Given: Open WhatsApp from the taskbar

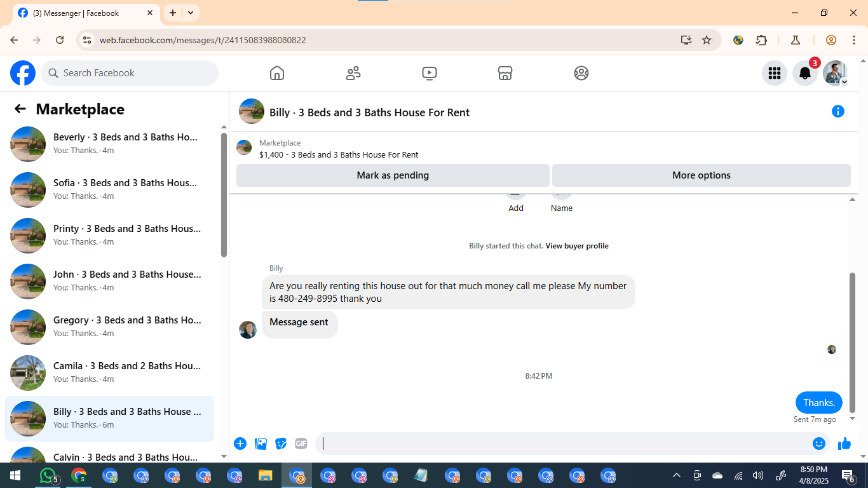Looking at the screenshot, I should (x=48, y=475).
